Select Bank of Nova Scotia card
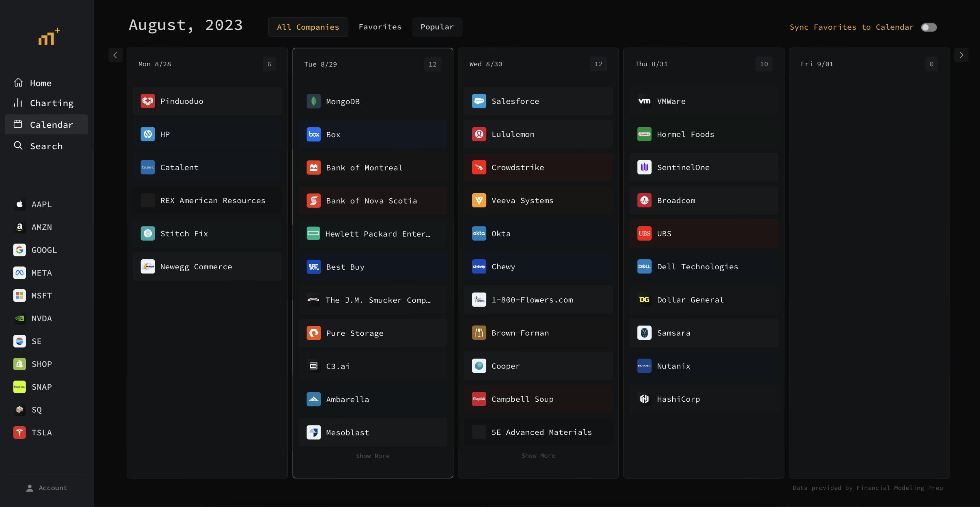 373,201
